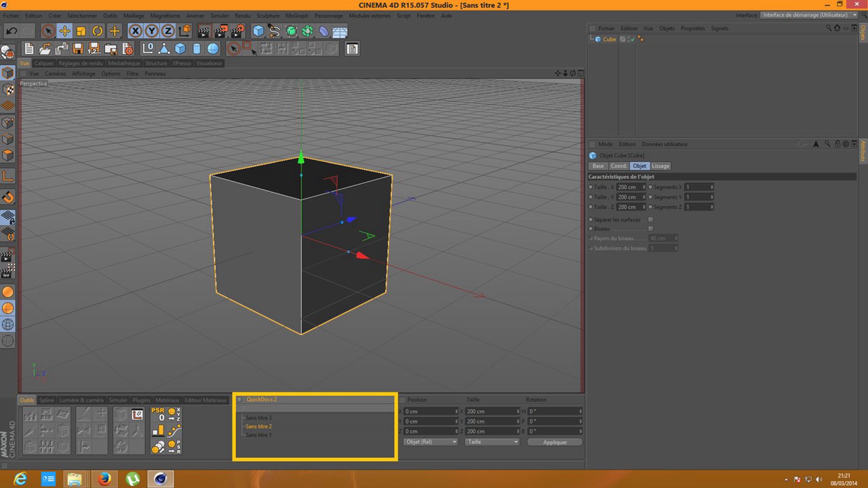Open the render settings clapperboard icon
This screenshot has height=488, width=868.
point(237,31)
